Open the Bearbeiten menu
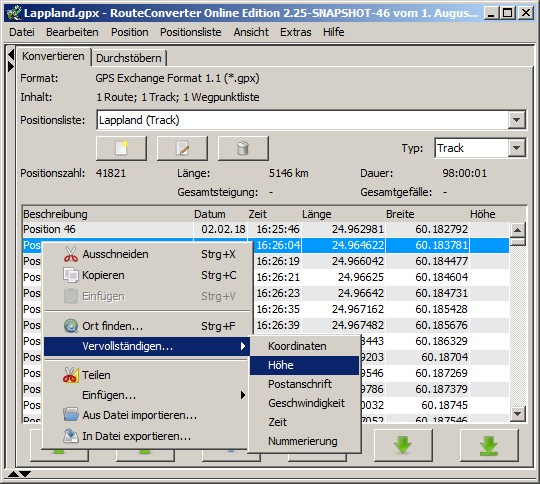 tap(72, 32)
